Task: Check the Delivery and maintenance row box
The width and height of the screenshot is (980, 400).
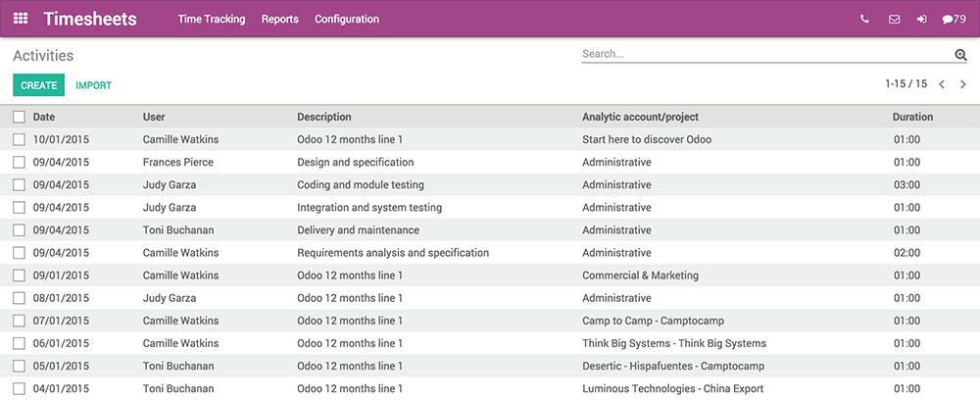Action: (20, 230)
